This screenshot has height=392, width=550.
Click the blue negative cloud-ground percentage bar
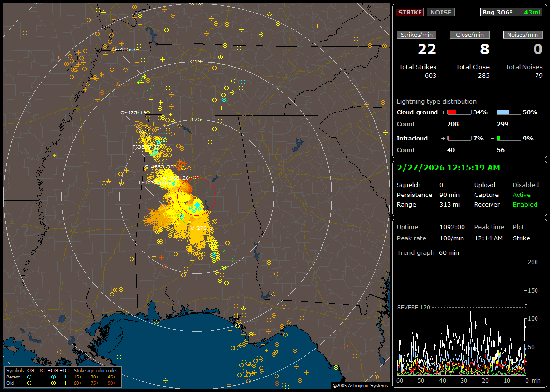tap(509, 112)
